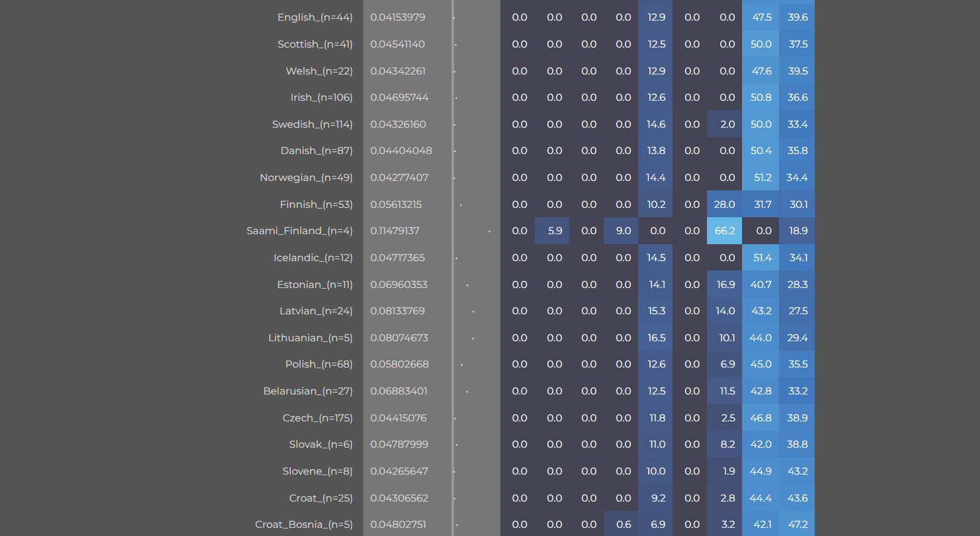
Task: Select the English_(n=44) row label
Action: (x=315, y=18)
